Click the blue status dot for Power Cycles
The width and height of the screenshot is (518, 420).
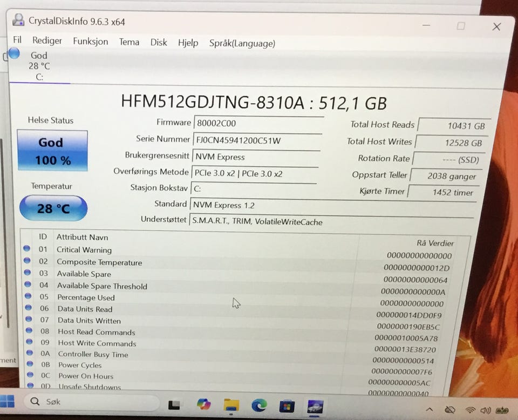coord(30,363)
